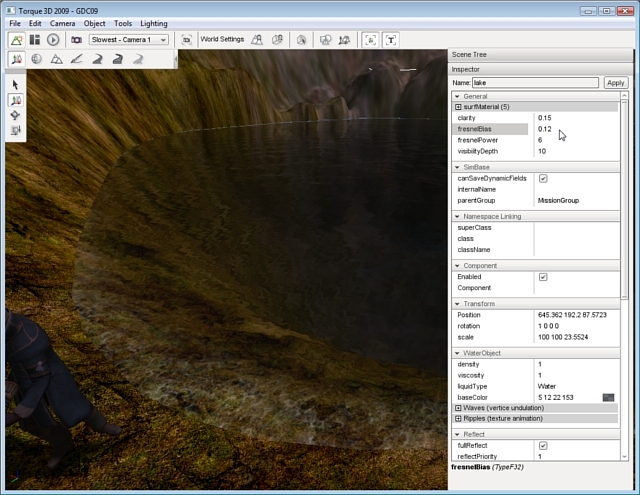640x495 pixels.
Task: Open the Slowest - Camera 1 dropdown
Action: [129, 40]
